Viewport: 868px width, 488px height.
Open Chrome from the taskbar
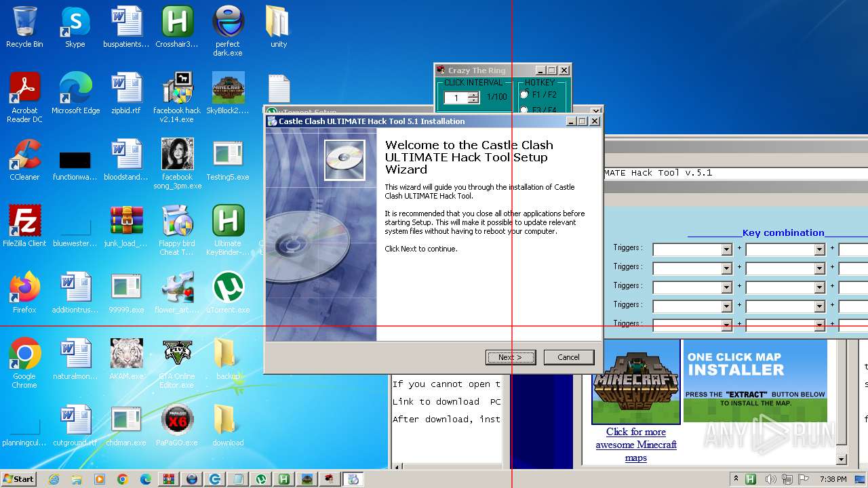123,479
